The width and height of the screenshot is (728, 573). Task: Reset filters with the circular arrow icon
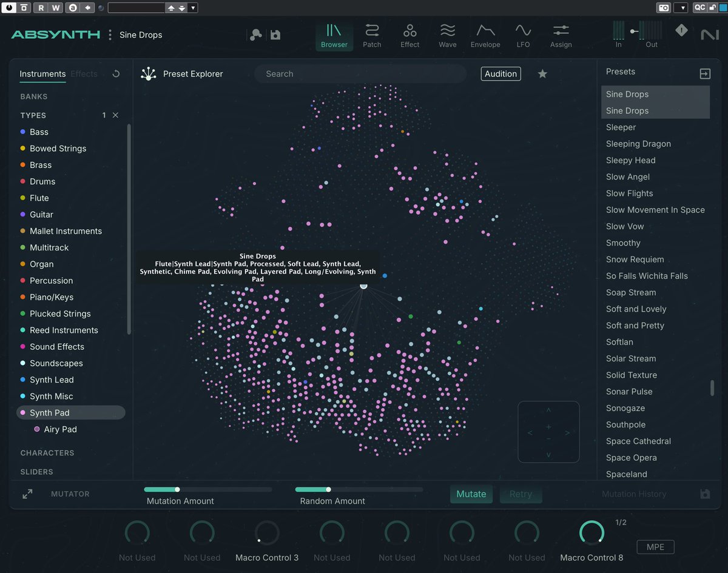click(116, 74)
